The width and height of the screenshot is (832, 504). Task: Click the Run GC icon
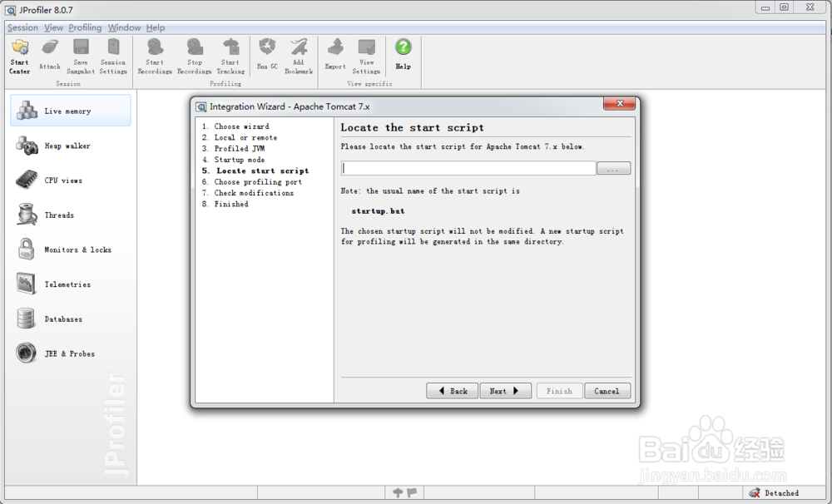(x=267, y=55)
